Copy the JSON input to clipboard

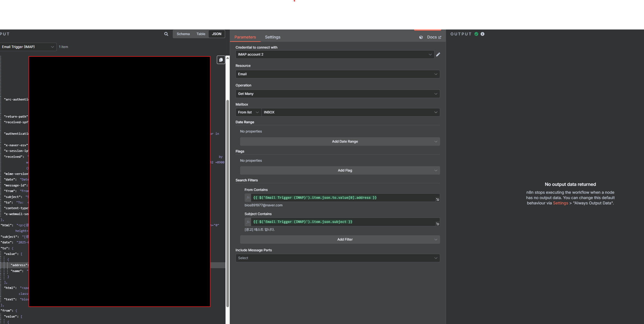coord(221,60)
